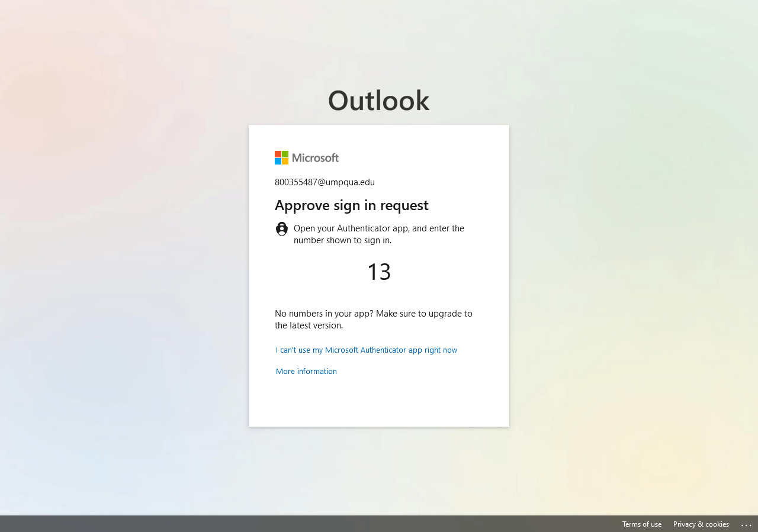
Task: Click the "Approve sign in request" heading
Action: (351, 205)
